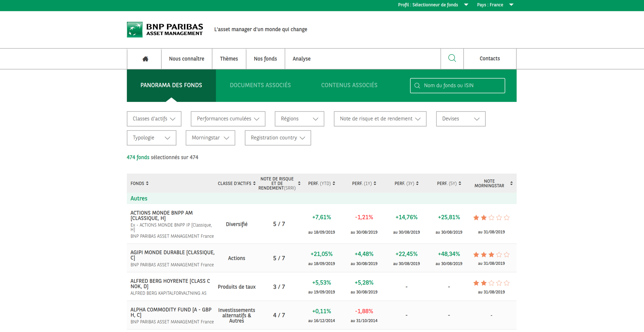Open the Devises filter dropdown
644x332 pixels.
pos(460,119)
